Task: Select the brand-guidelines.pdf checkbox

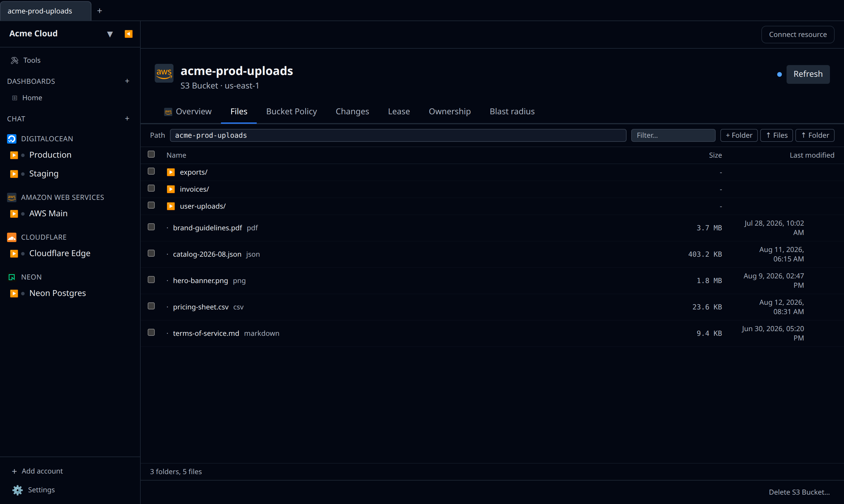Action: (152, 227)
